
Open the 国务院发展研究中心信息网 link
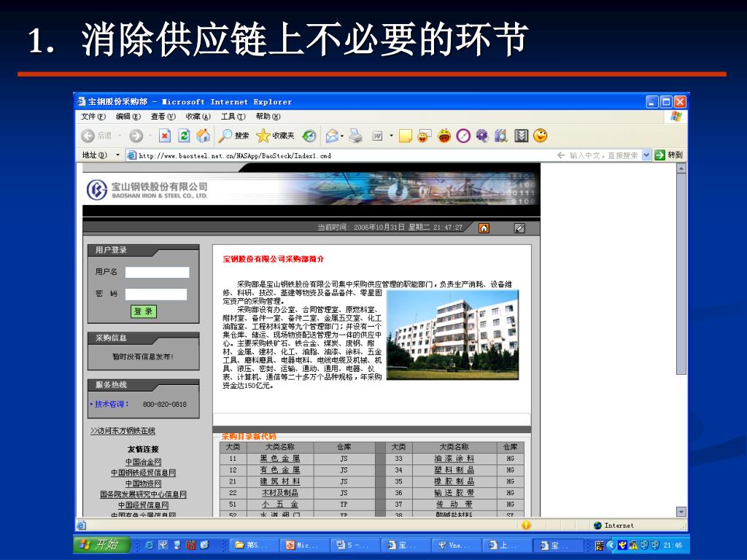[144, 495]
